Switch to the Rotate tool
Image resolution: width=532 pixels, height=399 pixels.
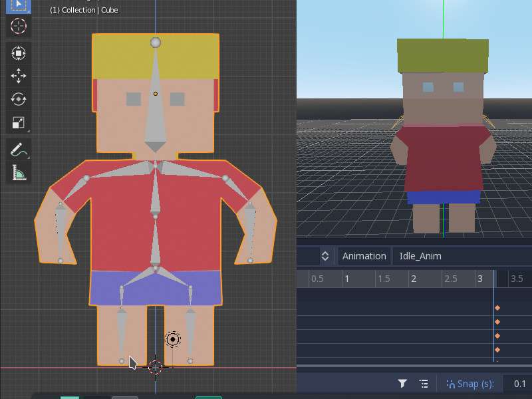(x=19, y=99)
